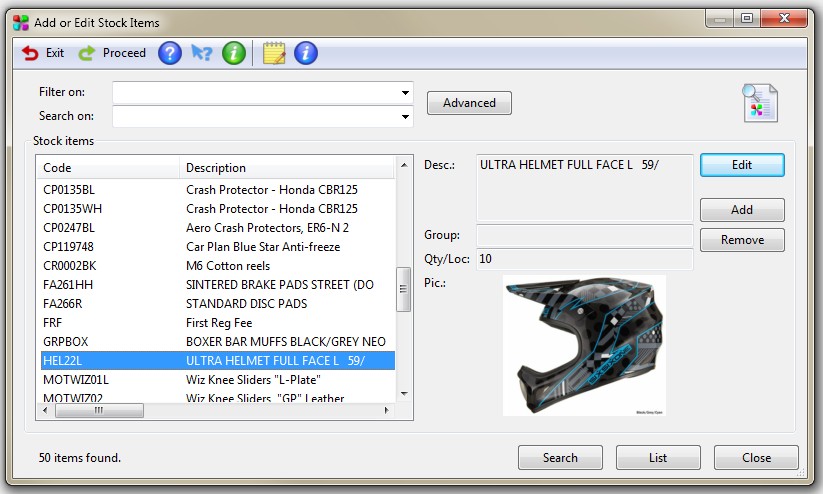
Task: Sort by the Code column header
Action: pos(108,168)
